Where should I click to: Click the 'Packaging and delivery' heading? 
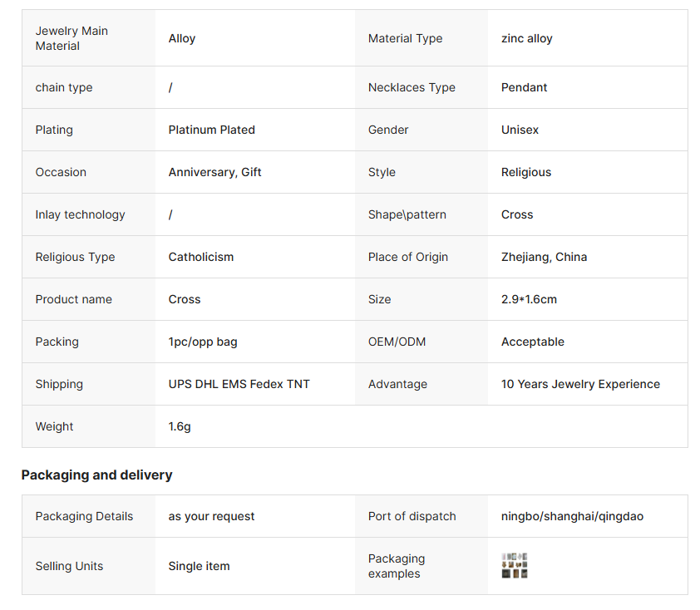pyautogui.click(x=96, y=475)
